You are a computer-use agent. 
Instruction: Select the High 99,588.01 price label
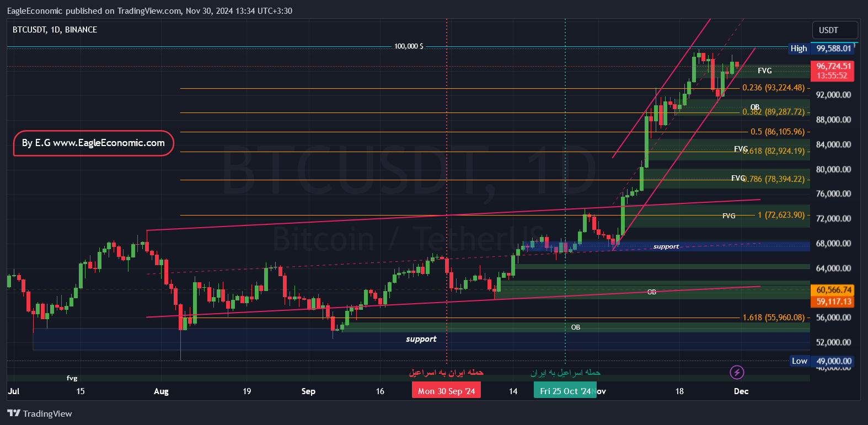[821, 49]
